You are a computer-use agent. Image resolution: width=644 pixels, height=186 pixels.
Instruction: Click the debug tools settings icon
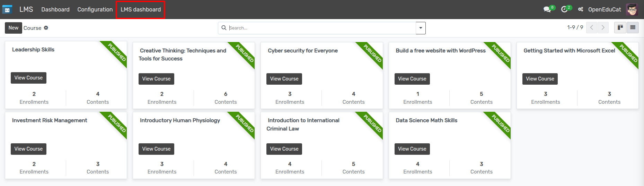[x=581, y=9]
